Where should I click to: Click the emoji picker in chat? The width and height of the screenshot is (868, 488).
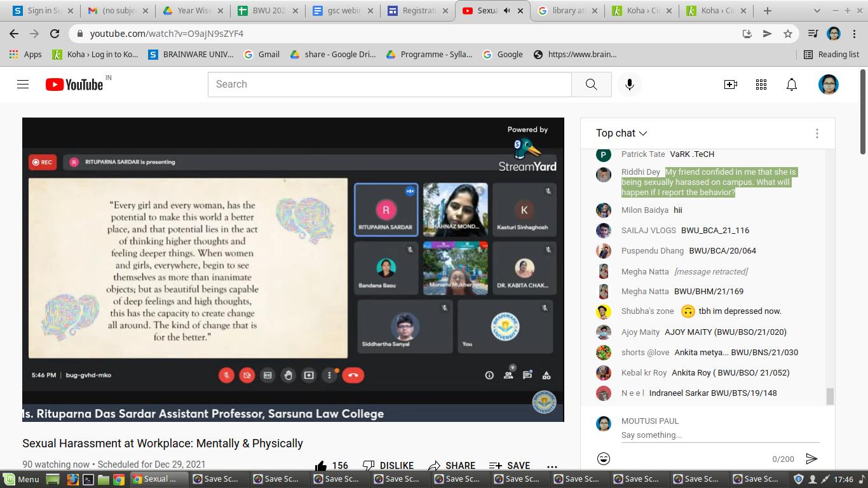coord(604,458)
